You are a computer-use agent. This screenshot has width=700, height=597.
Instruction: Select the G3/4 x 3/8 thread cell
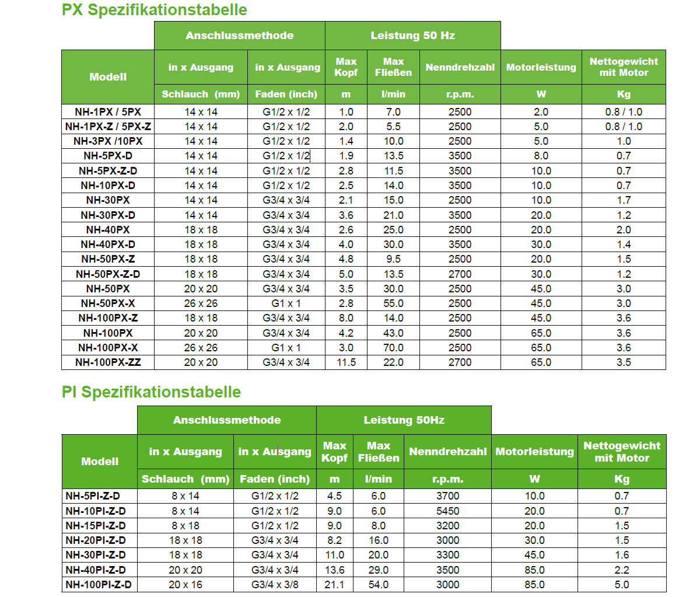tap(275, 584)
